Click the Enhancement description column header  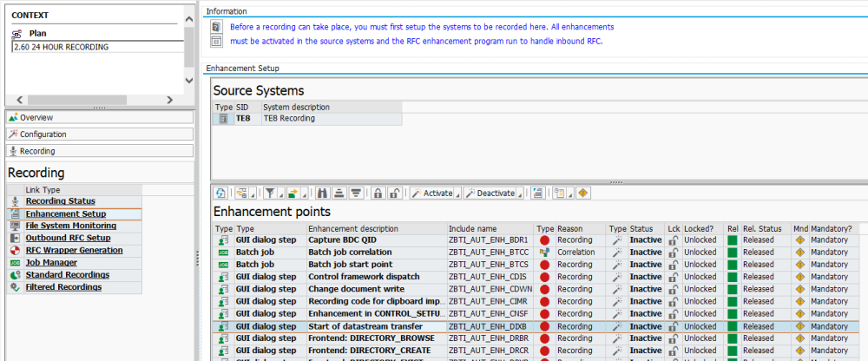(377, 229)
